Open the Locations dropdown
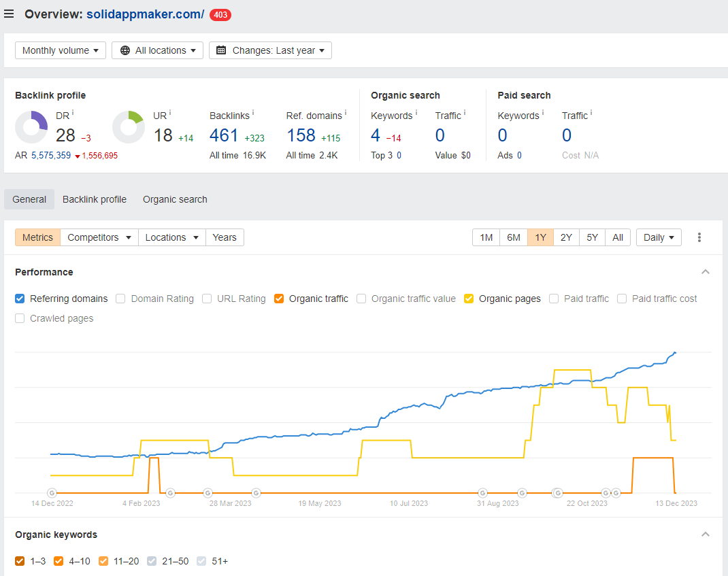728x576 pixels. tap(171, 237)
